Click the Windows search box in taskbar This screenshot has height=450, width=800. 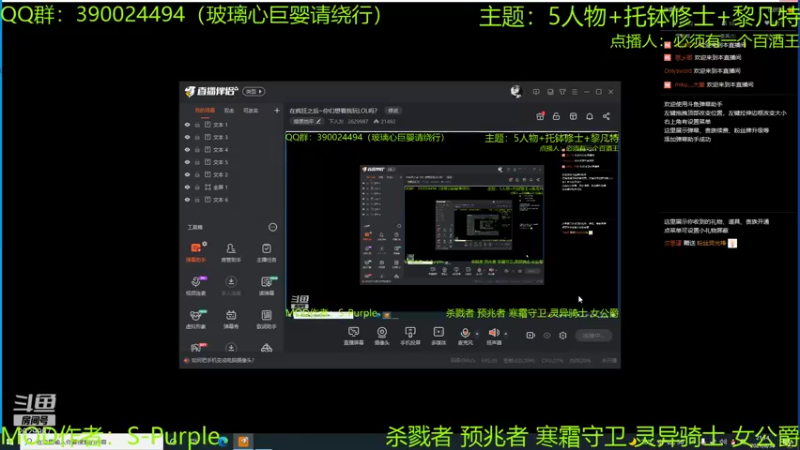pyautogui.click(x=92, y=441)
